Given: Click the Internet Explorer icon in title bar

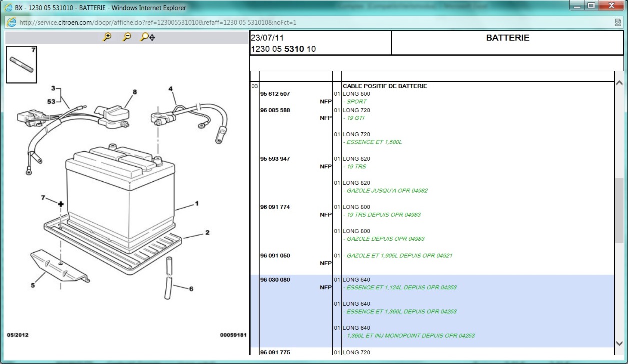Looking at the screenshot, I should (x=8, y=8).
